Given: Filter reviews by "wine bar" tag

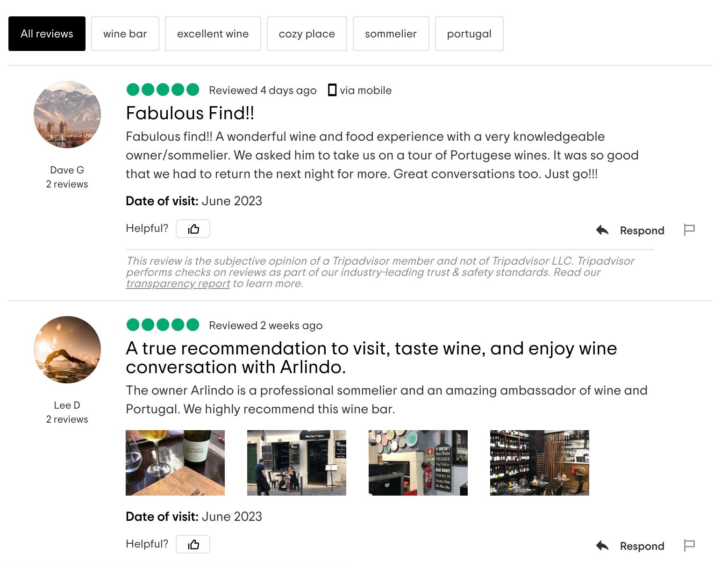Looking at the screenshot, I should click(x=125, y=34).
